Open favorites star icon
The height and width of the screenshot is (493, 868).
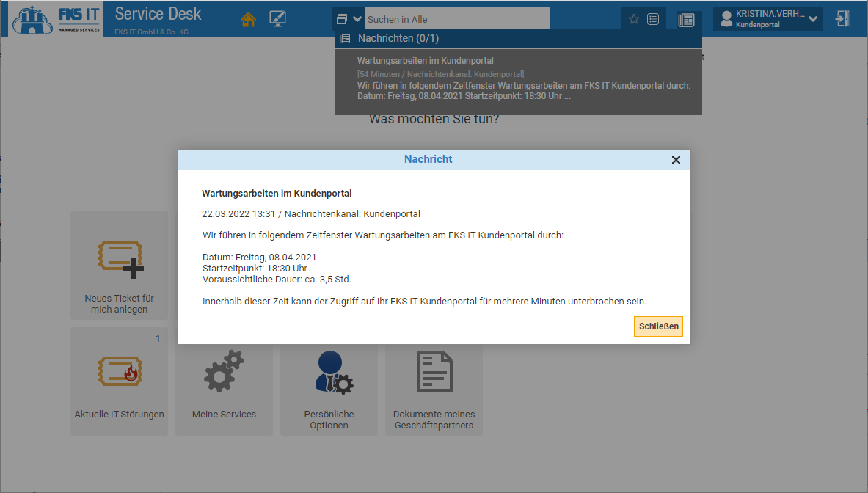634,20
